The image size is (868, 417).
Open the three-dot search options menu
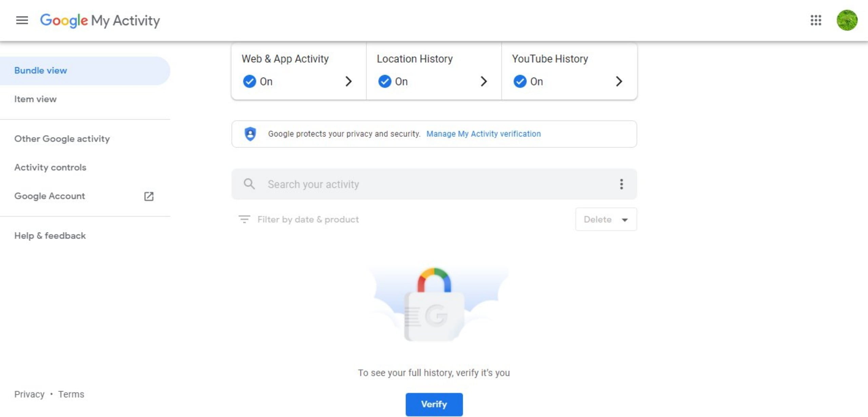point(621,184)
